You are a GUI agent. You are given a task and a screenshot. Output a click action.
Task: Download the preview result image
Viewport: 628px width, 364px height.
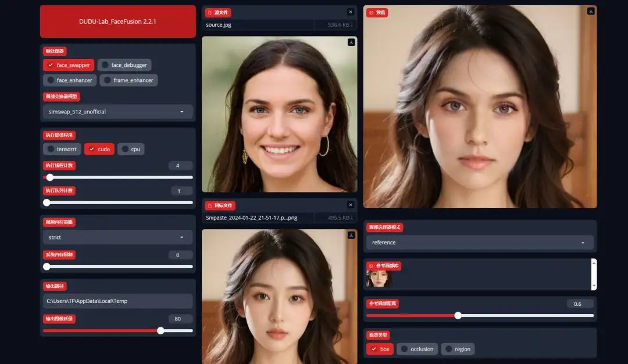pyautogui.click(x=590, y=11)
